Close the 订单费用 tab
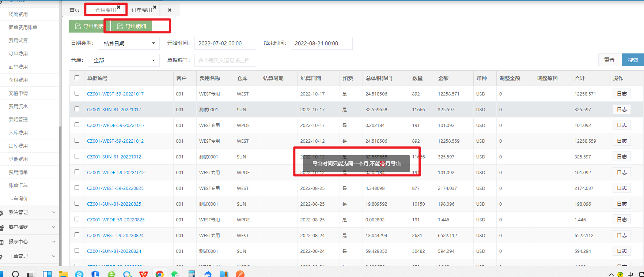This screenshot has height=277, width=644. point(155,7)
